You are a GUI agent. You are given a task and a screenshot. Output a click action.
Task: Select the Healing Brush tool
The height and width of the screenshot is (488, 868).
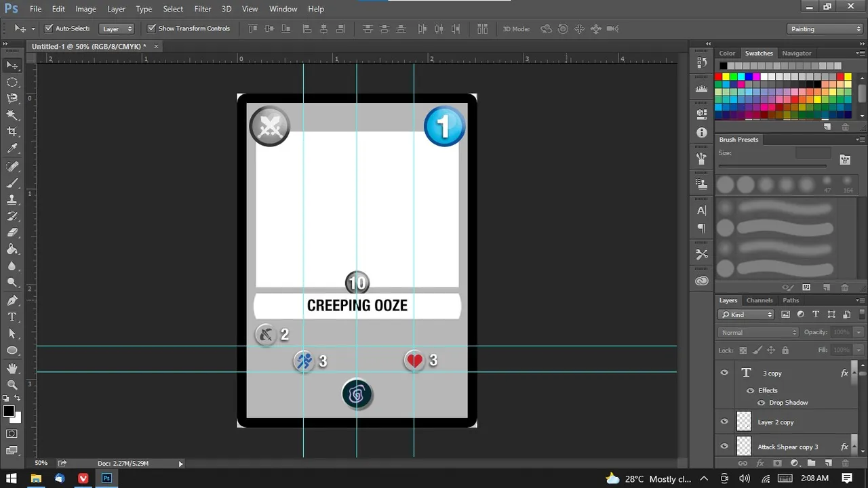(12, 167)
